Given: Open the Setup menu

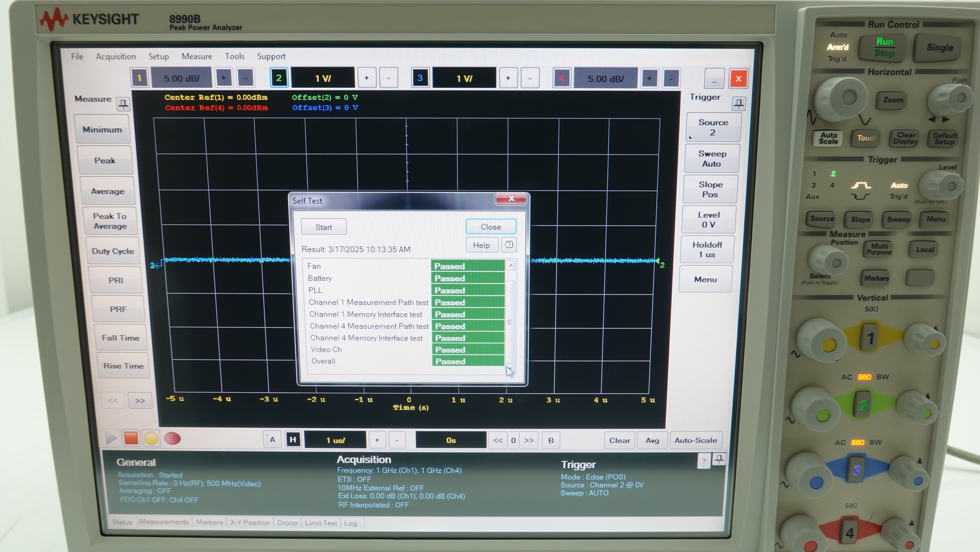Looking at the screenshot, I should (158, 56).
